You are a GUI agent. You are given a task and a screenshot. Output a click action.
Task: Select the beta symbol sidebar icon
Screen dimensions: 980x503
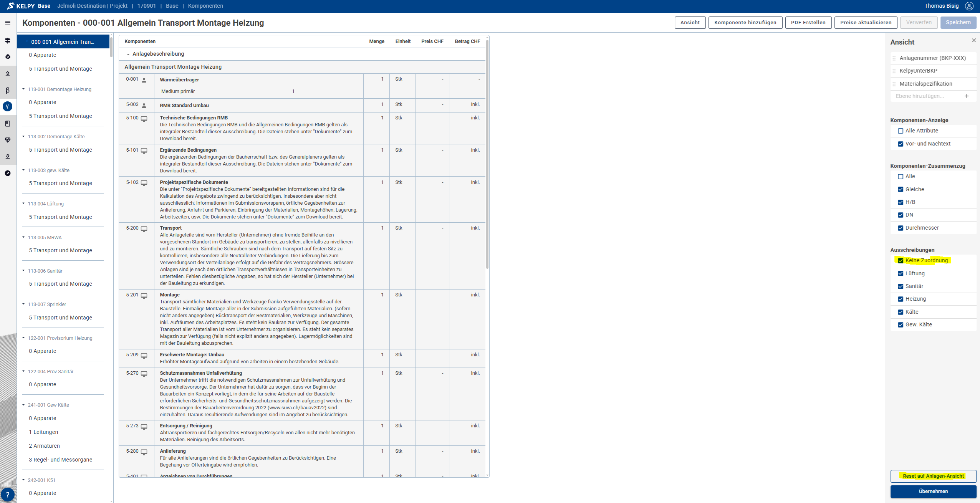tap(7, 90)
